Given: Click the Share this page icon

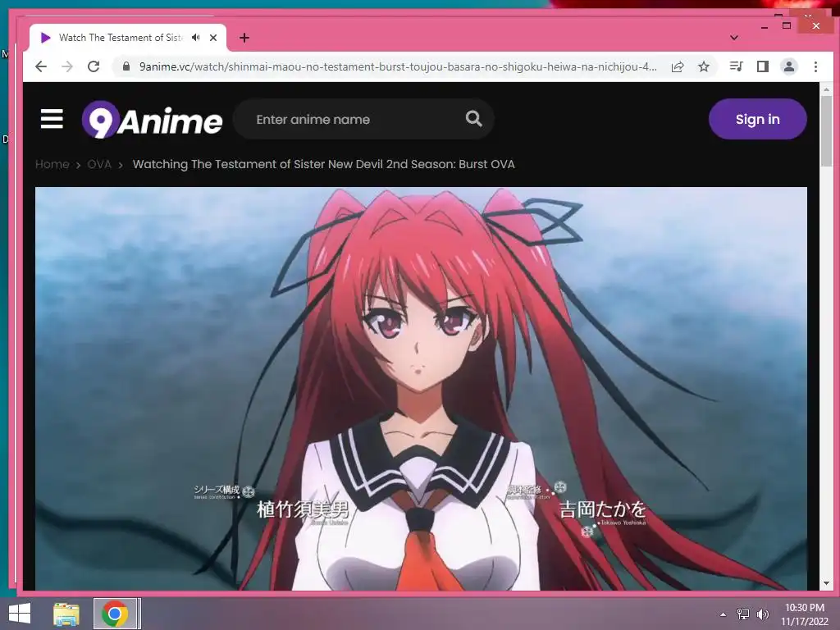Looking at the screenshot, I should click(678, 66).
